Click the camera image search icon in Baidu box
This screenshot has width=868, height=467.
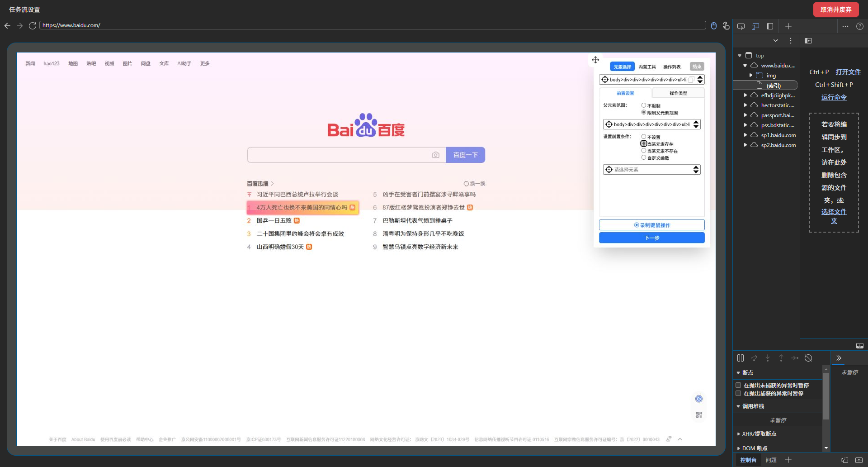tap(435, 155)
